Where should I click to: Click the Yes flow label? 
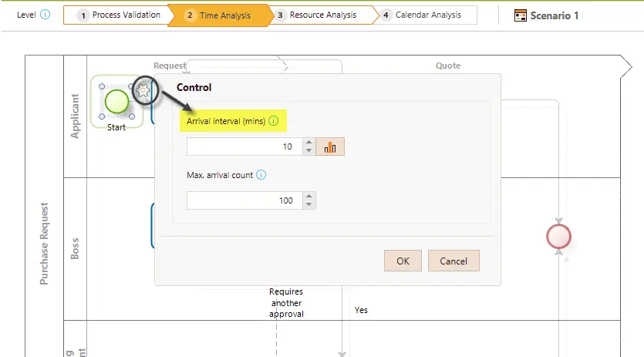click(361, 310)
